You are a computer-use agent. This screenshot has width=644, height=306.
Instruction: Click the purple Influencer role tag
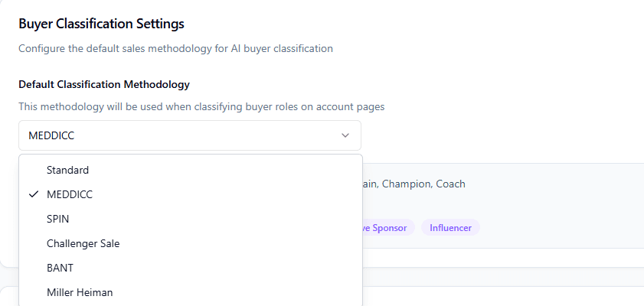point(450,228)
